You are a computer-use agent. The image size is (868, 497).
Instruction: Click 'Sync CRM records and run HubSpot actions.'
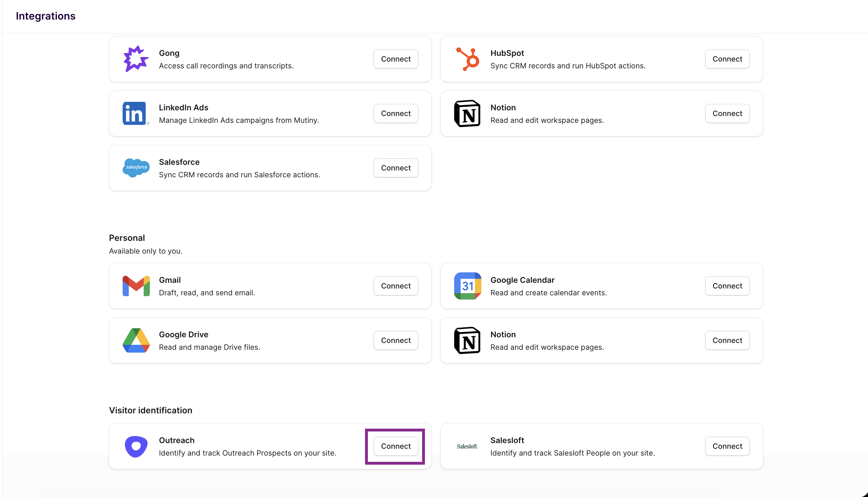coord(568,66)
